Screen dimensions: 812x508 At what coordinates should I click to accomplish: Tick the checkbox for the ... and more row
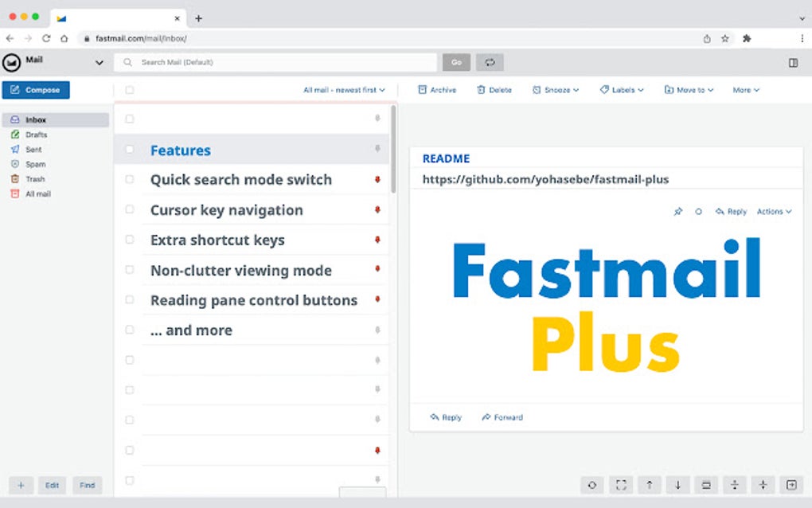click(x=130, y=330)
